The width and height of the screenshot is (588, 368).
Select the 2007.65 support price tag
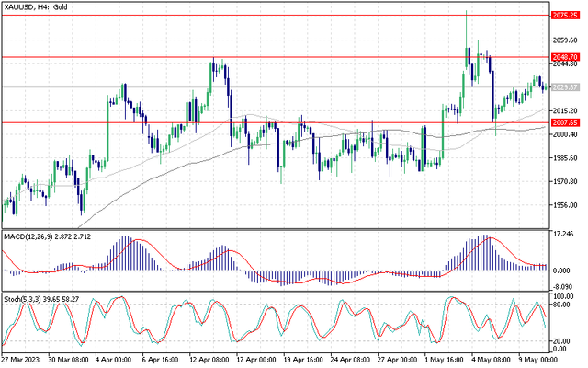[564, 122]
